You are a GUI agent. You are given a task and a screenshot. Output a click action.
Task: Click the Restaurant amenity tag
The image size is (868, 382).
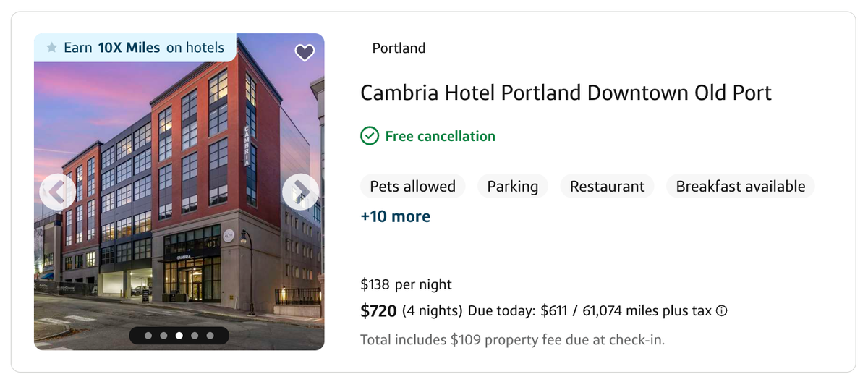[x=607, y=186]
